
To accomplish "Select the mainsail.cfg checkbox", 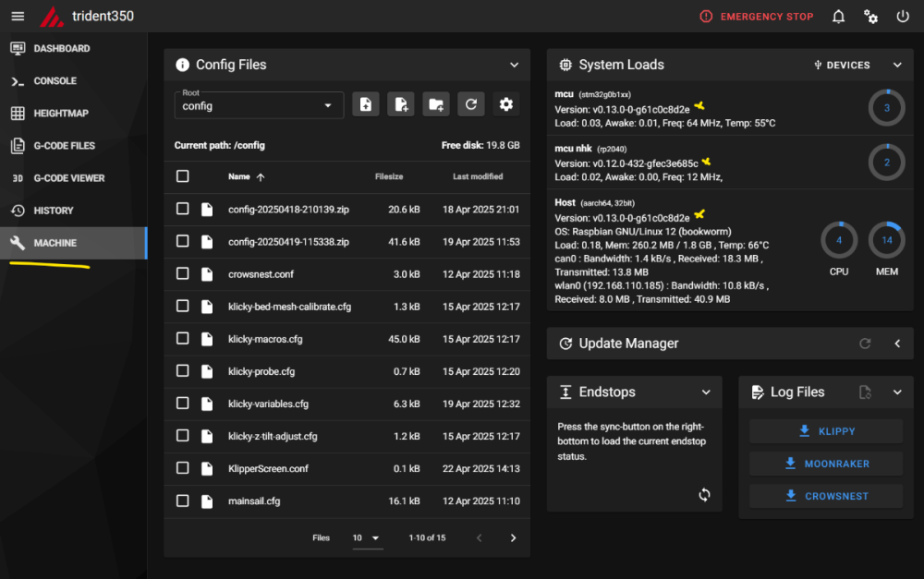I will 183,501.
